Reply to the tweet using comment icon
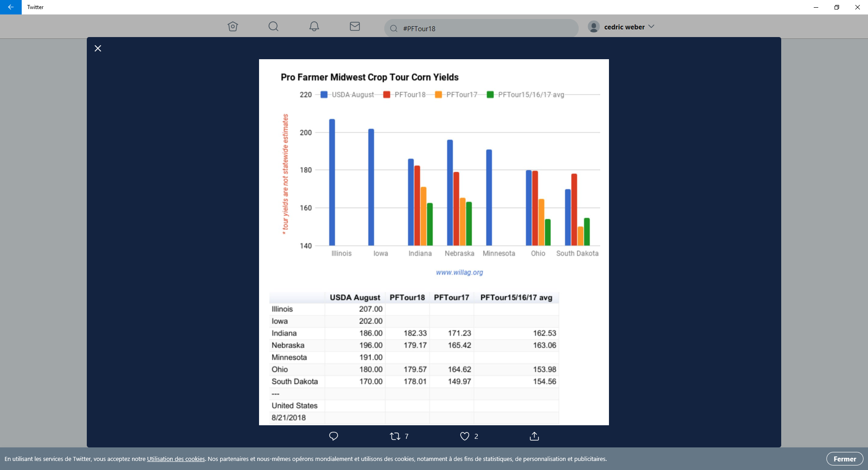The height and width of the screenshot is (470, 868). point(334,436)
